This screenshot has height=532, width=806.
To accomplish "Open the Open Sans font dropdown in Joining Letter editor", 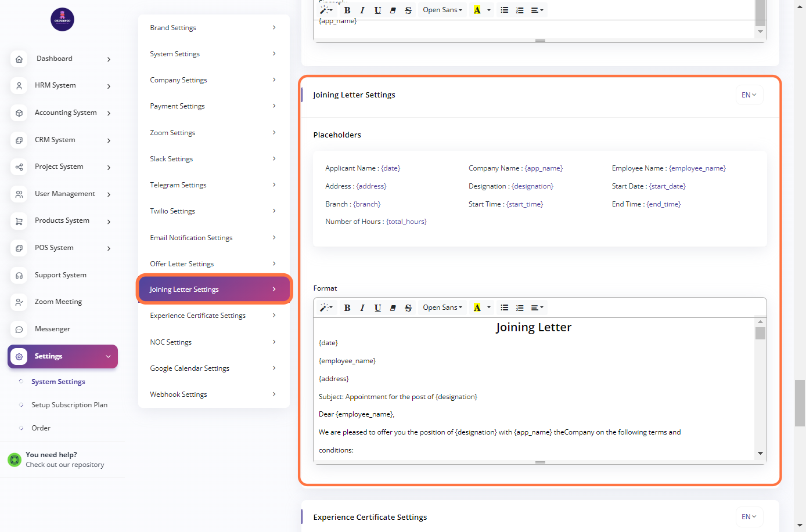I will point(442,308).
